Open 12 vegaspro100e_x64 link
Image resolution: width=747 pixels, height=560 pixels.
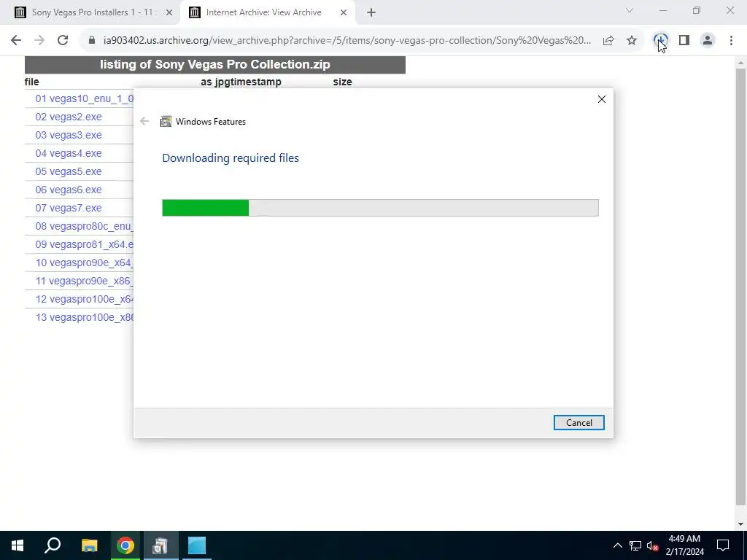pyautogui.click(x=85, y=299)
